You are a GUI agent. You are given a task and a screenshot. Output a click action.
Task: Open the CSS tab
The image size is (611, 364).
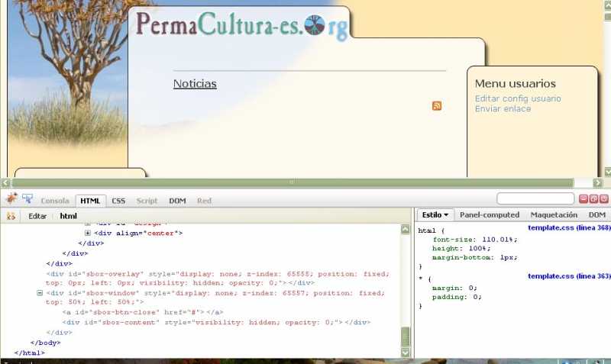pyautogui.click(x=118, y=201)
